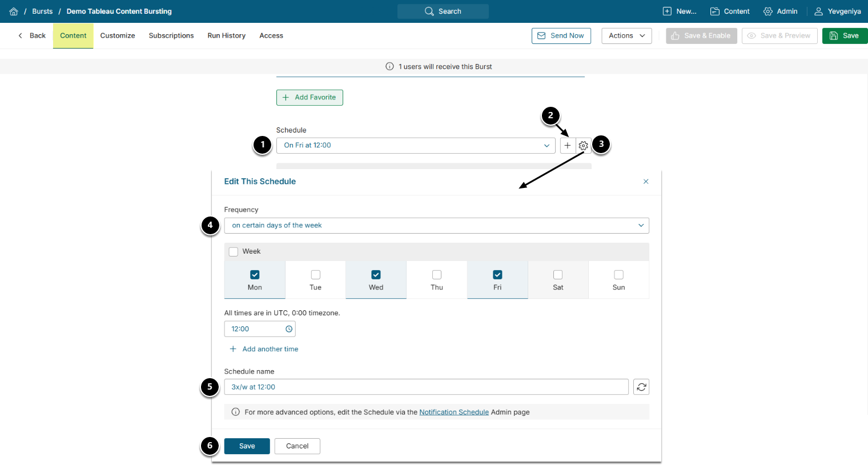This screenshot has width=868, height=469.
Task: Open the Content folder icon in header
Action: [715, 11]
